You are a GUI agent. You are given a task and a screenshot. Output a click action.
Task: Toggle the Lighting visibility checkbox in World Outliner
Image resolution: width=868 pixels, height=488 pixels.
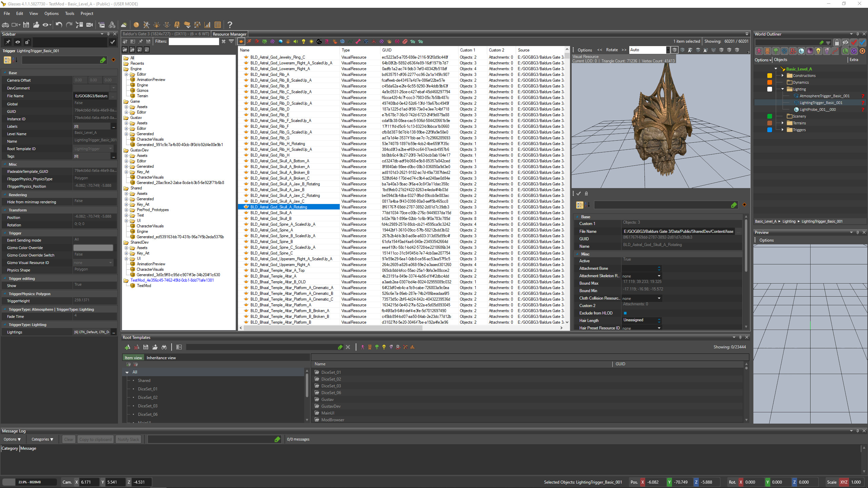[770, 89]
